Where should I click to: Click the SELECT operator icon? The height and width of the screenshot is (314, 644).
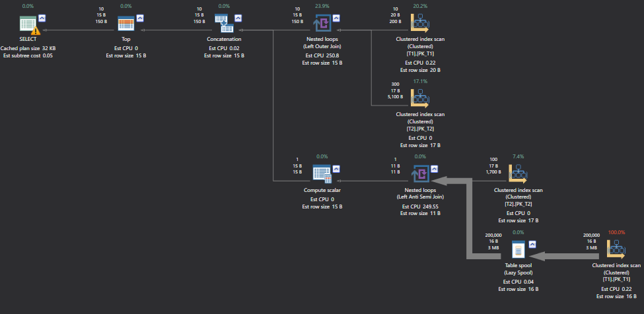coord(28,25)
